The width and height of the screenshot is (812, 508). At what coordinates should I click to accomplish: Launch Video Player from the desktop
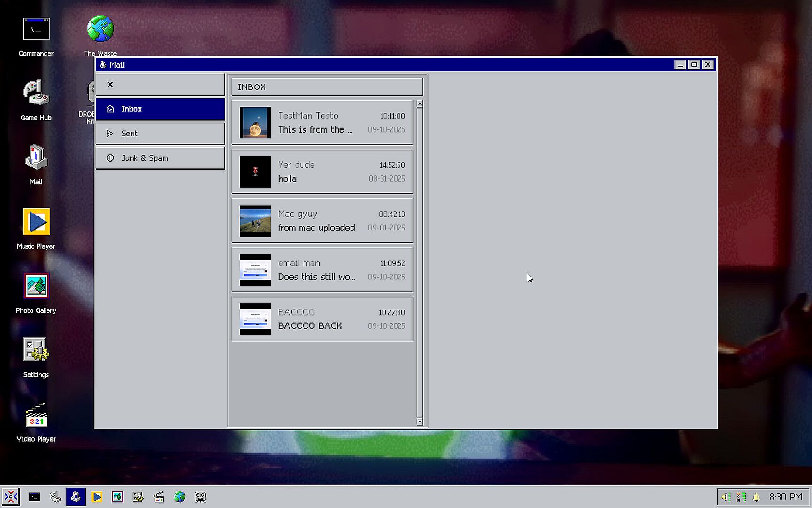(x=36, y=415)
